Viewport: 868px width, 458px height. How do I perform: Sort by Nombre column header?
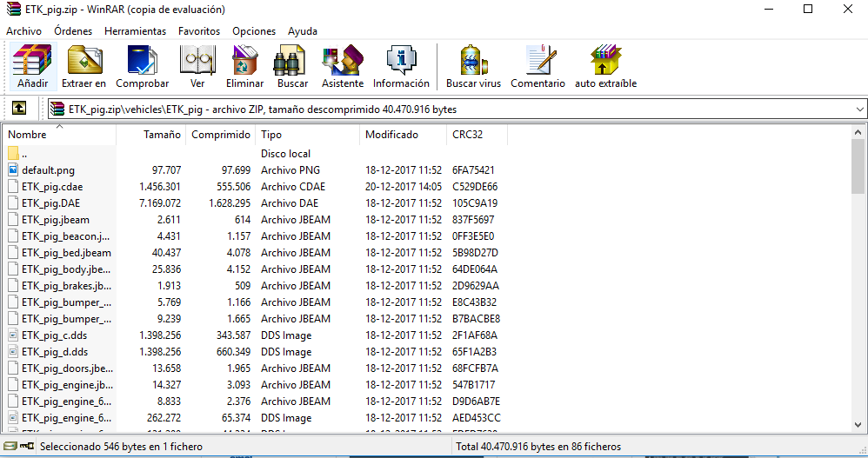coord(58,135)
